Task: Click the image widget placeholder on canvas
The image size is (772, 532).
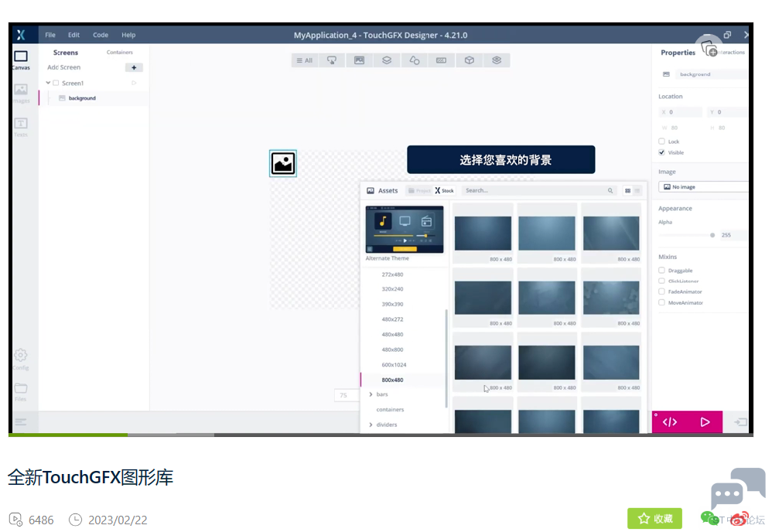Action: coord(283,163)
